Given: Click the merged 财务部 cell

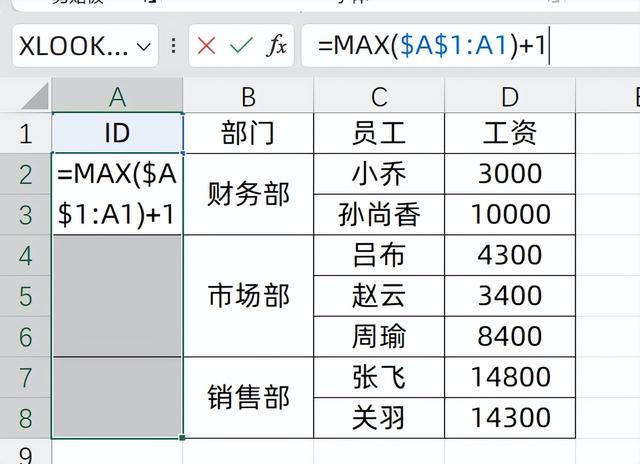Looking at the screenshot, I should click(x=248, y=194).
